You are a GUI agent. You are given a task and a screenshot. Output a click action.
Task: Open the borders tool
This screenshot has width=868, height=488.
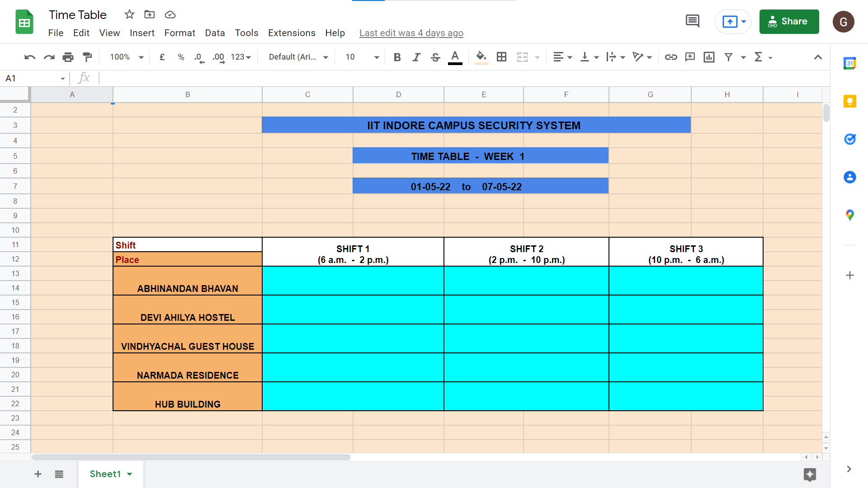click(501, 57)
